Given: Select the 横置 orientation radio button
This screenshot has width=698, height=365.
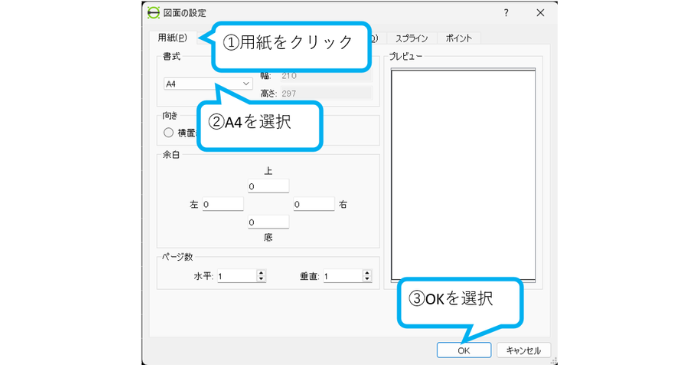Looking at the screenshot, I should [x=168, y=133].
